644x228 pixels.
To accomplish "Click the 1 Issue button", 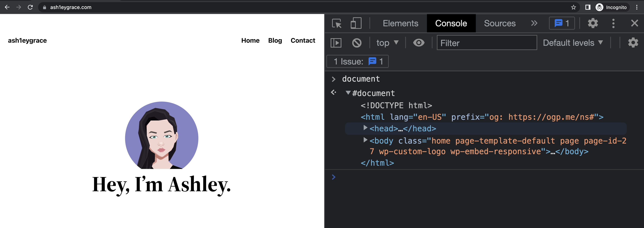I will pos(357,61).
